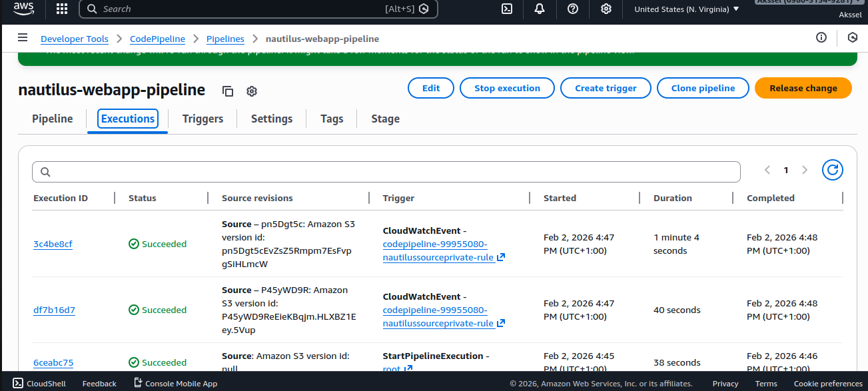
Task: Open execution 3c4be8cf details
Action: 53,244
